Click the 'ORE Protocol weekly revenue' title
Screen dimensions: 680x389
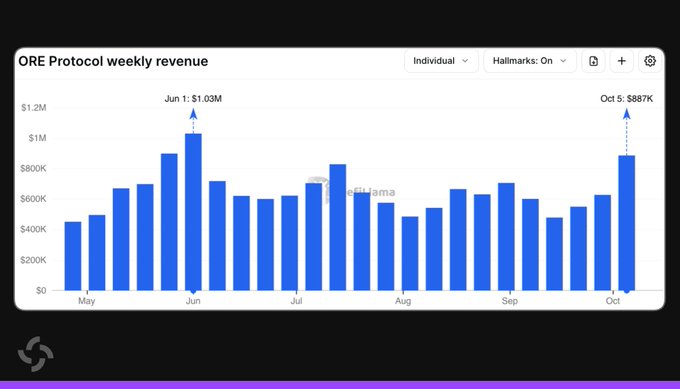tap(113, 61)
